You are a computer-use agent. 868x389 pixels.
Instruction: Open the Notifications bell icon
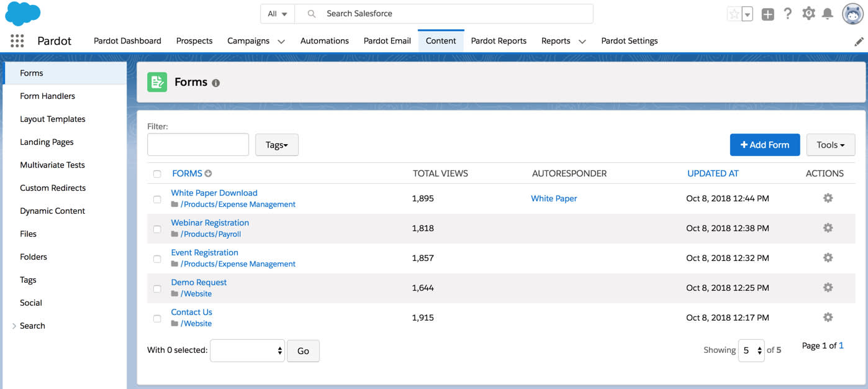point(827,13)
